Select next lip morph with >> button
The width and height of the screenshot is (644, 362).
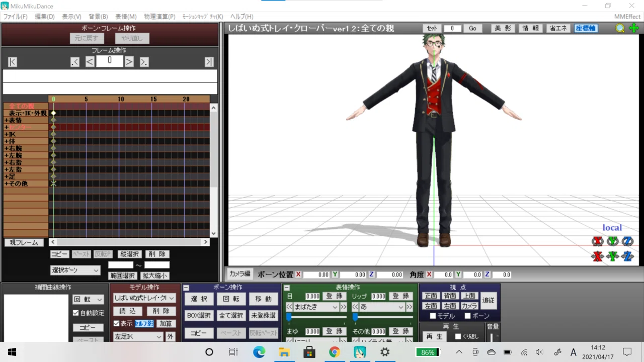pyautogui.click(x=409, y=307)
